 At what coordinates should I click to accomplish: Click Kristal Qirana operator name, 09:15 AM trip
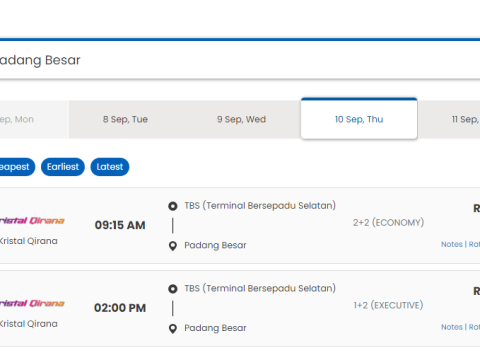click(x=29, y=241)
